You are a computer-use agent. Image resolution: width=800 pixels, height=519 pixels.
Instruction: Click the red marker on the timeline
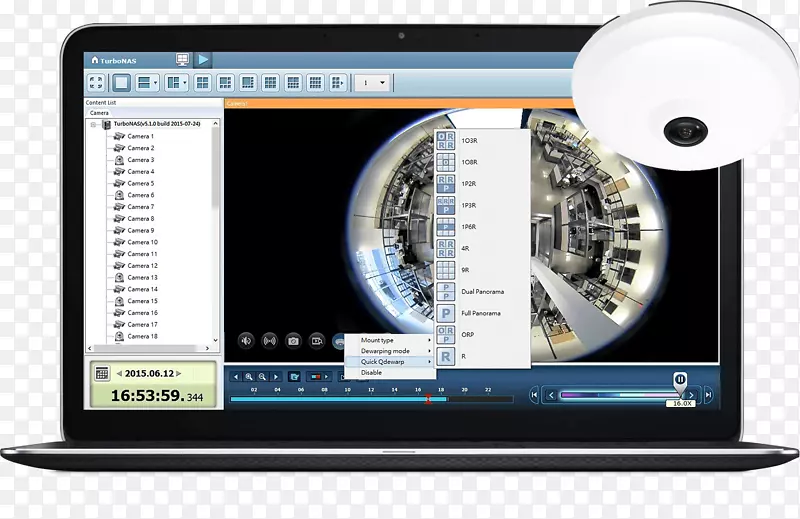click(428, 398)
